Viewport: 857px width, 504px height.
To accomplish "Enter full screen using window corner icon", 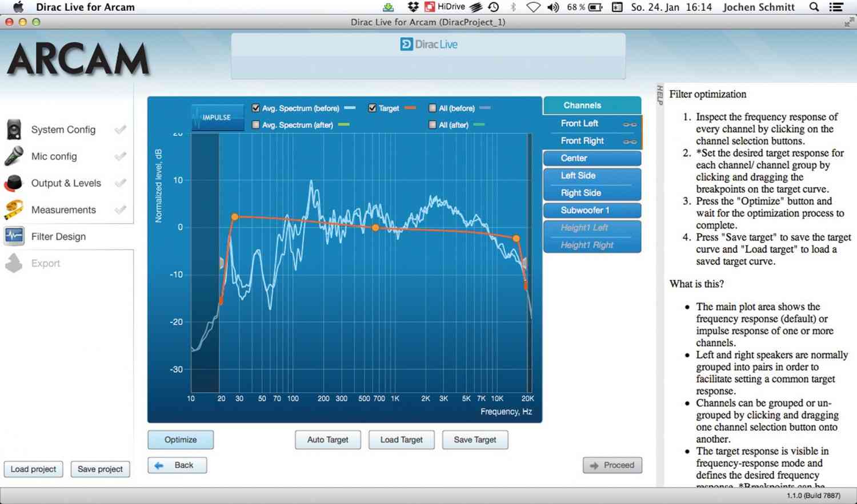I will 849,22.
